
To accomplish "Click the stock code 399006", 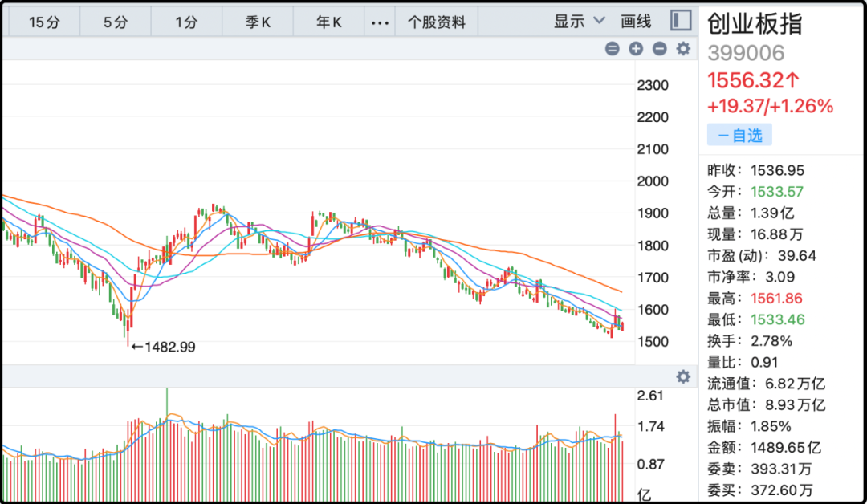I will click(746, 54).
